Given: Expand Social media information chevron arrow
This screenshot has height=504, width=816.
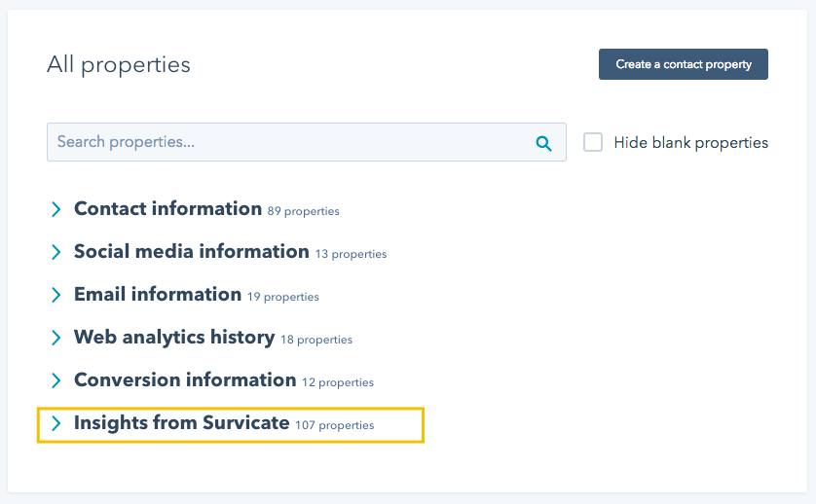Looking at the screenshot, I should tap(56, 252).
